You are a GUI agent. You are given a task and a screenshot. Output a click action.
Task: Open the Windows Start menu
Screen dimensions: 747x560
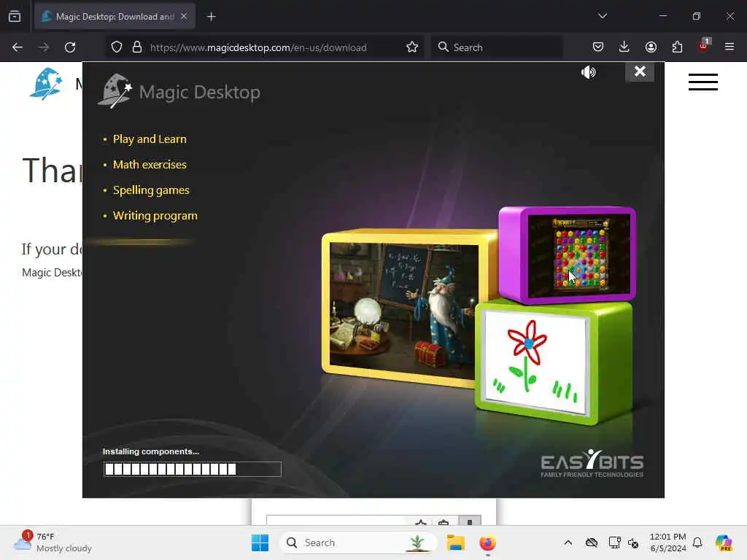260,542
